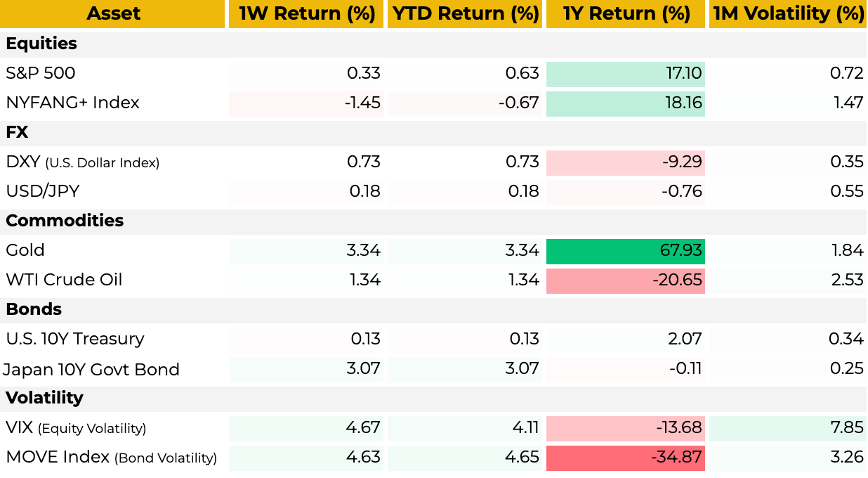Click the Bonds section heading

pyautogui.click(x=34, y=309)
